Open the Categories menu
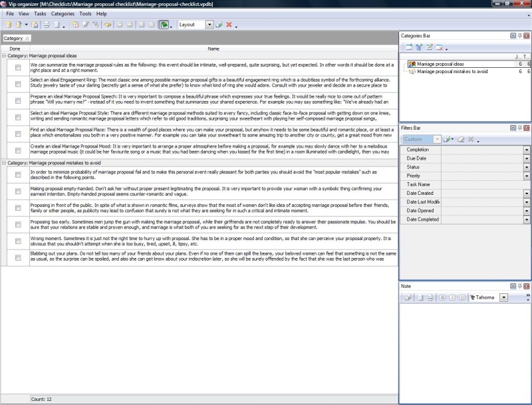Image resolution: width=532 pixels, height=405 pixels. click(x=63, y=13)
